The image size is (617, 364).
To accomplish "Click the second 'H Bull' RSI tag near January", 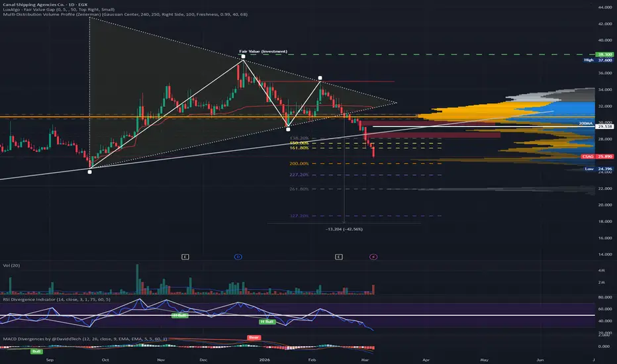I will (x=267, y=322).
